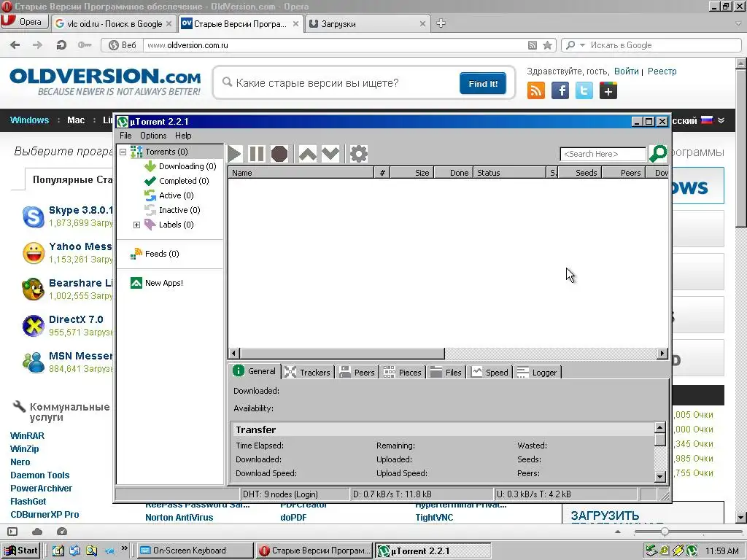747x560 pixels.
Task: Sort torrents by Seeds column
Action: click(x=580, y=173)
